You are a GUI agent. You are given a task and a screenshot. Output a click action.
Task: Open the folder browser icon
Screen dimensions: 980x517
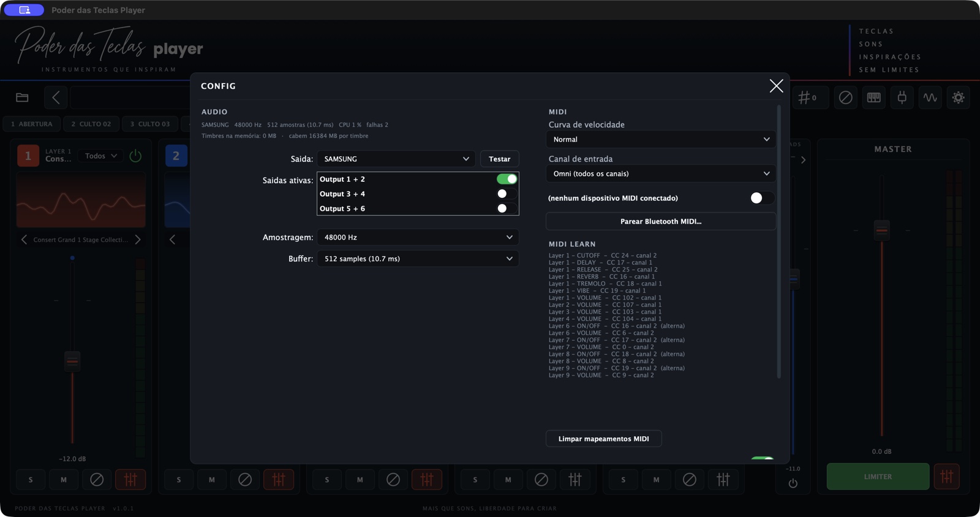point(22,97)
